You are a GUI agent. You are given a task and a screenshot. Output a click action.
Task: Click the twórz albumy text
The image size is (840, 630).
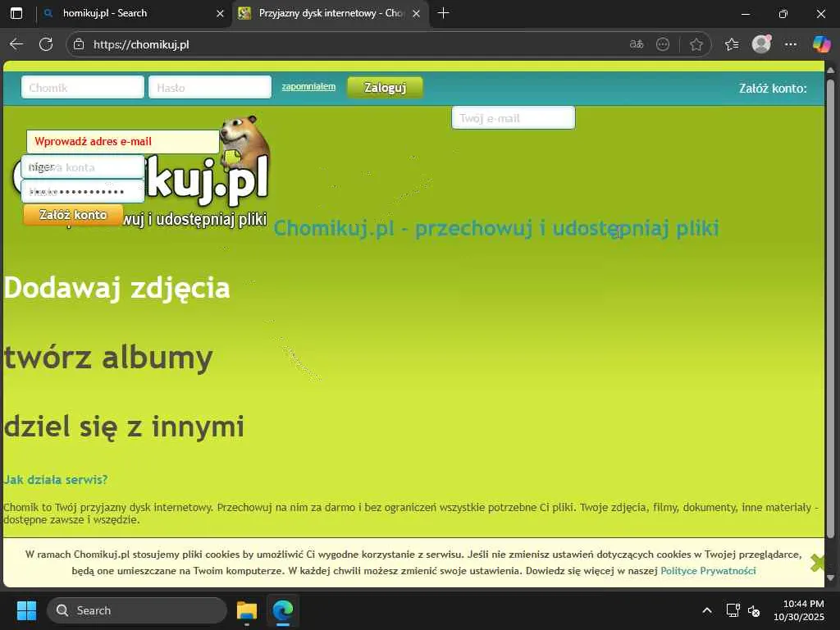pos(108,358)
